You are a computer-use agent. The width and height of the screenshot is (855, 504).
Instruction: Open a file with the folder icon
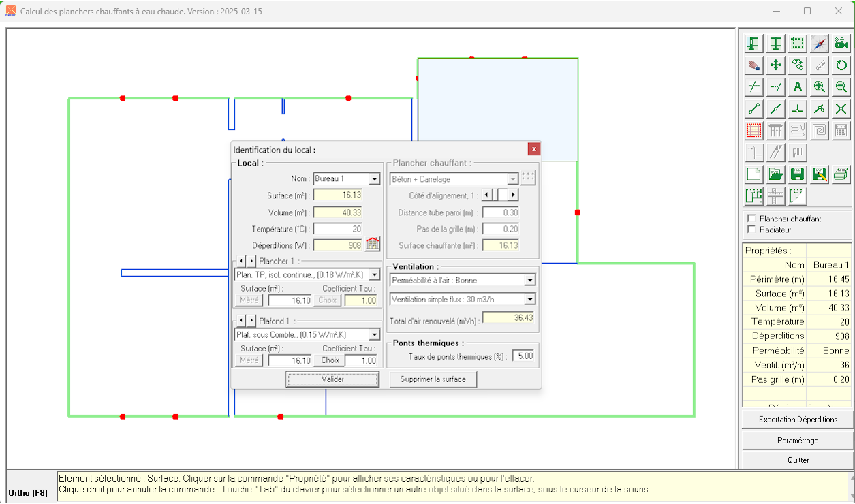coord(775,174)
